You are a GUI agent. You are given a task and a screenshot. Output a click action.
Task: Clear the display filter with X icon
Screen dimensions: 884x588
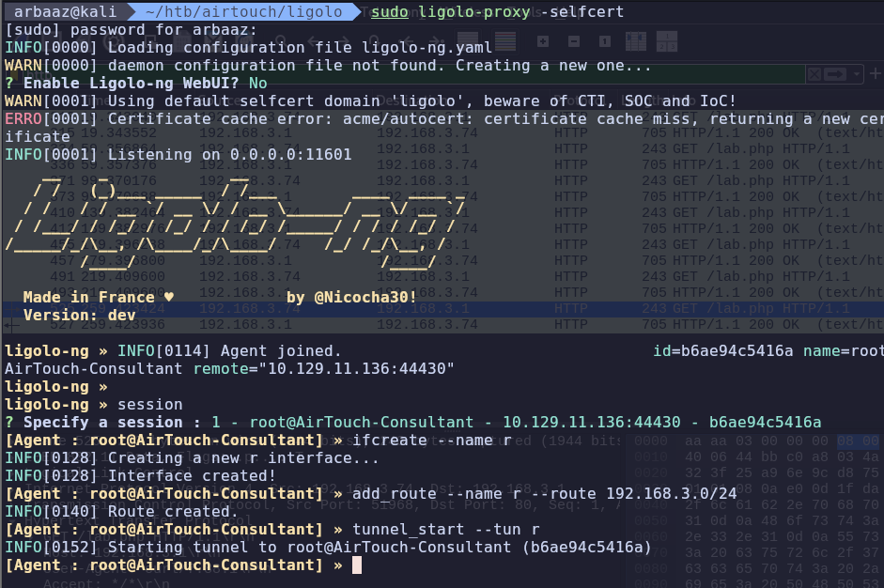814,74
